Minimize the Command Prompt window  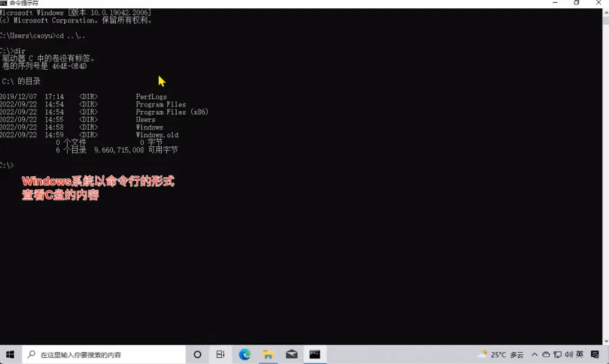[555, 3]
